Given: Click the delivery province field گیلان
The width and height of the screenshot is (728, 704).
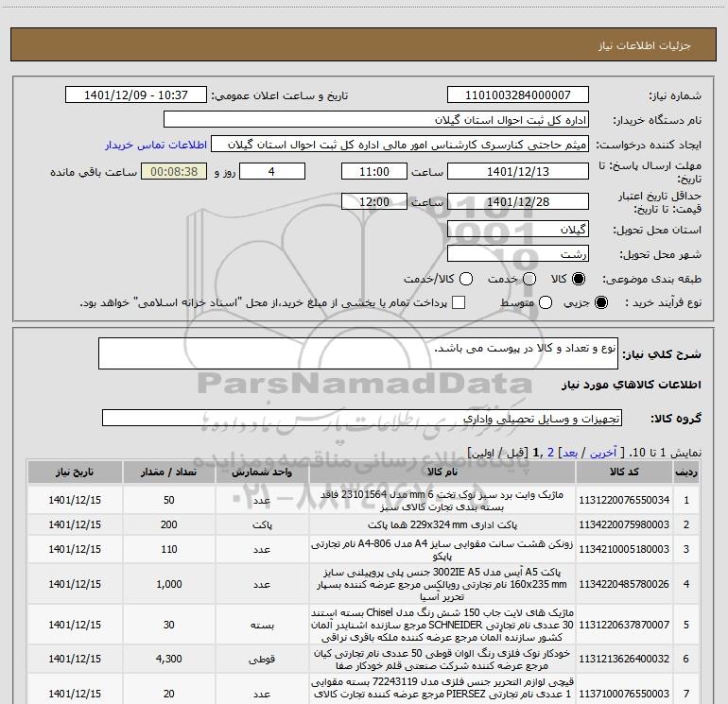Looking at the screenshot, I should point(518,230).
